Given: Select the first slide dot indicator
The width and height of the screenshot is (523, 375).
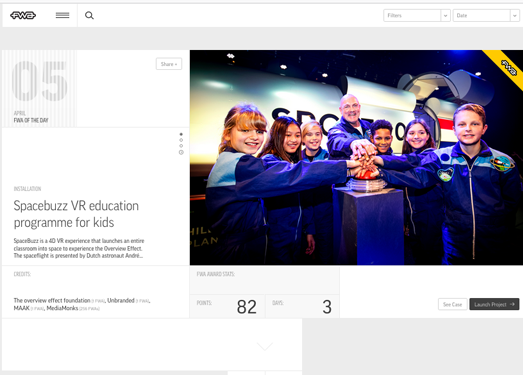Looking at the screenshot, I should [181, 134].
